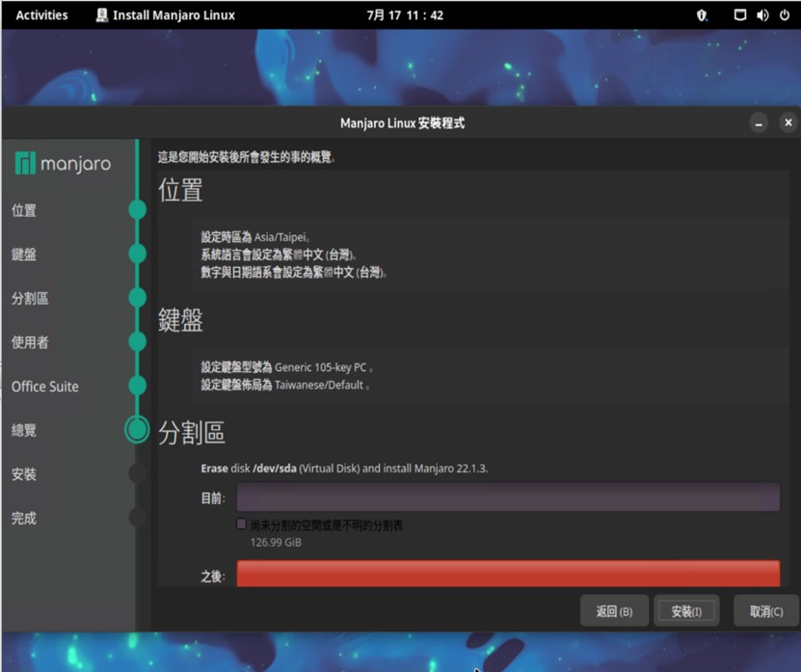This screenshot has width=801, height=672.
Task: Close the Manjaro installer window
Action: pyautogui.click(x=788, y=122)
